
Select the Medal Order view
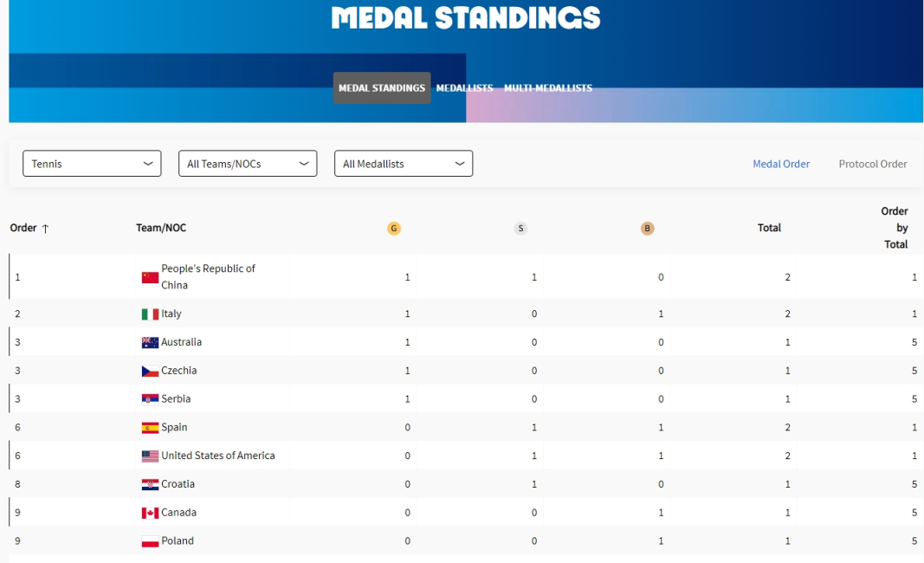[781, 164]
